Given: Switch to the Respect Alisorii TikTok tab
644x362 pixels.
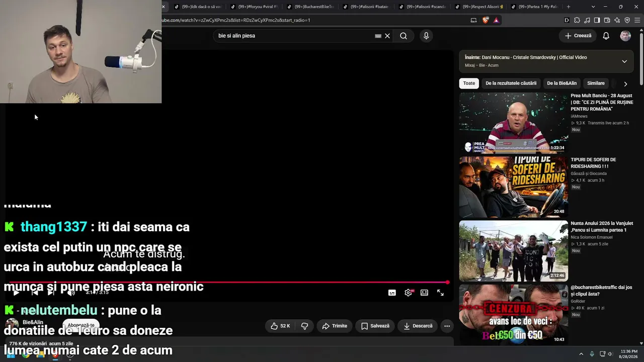Looking at the screenshot, I should 479,7.
